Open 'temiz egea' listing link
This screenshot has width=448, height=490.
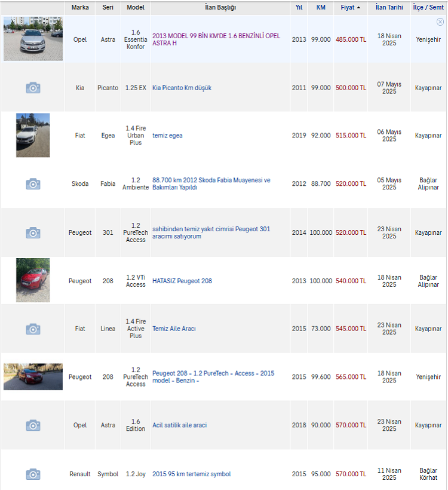(x=167, y=136)
